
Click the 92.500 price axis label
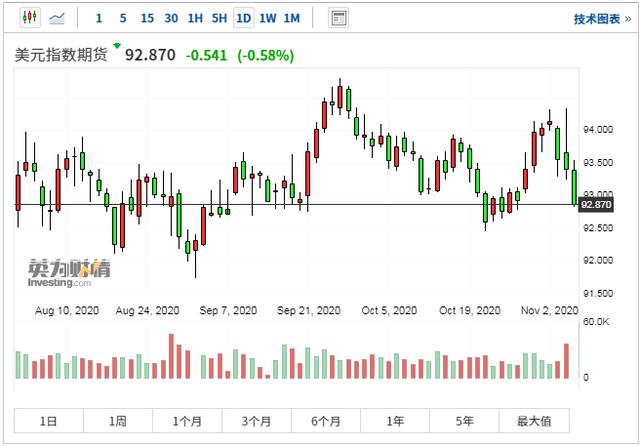point(598,228)
